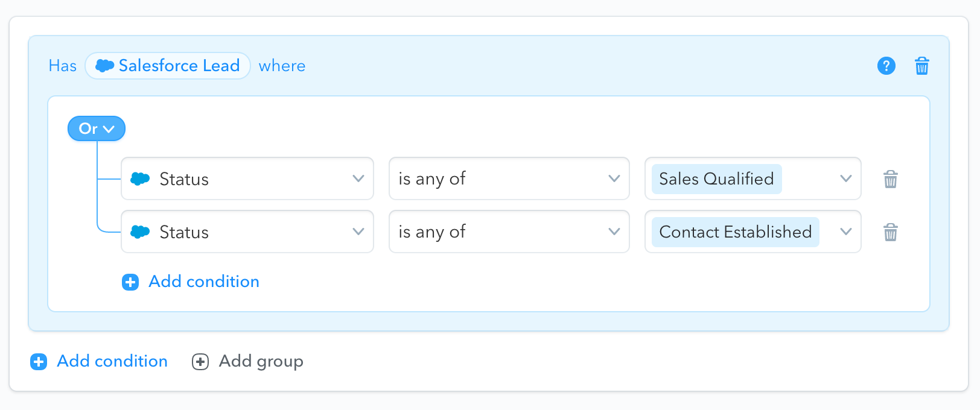Screen dimensions: 980x410
Task: Open the help question mark icon
Action: [x=886, y=66]
